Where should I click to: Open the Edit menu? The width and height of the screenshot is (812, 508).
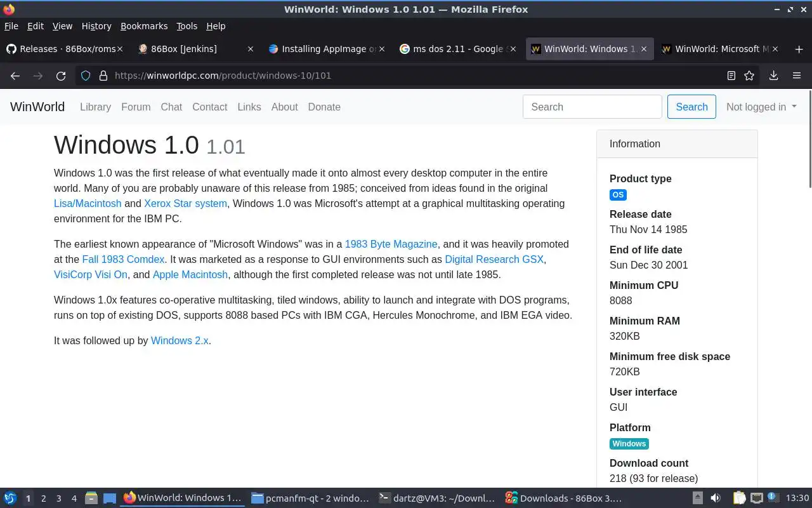(36, 26)
